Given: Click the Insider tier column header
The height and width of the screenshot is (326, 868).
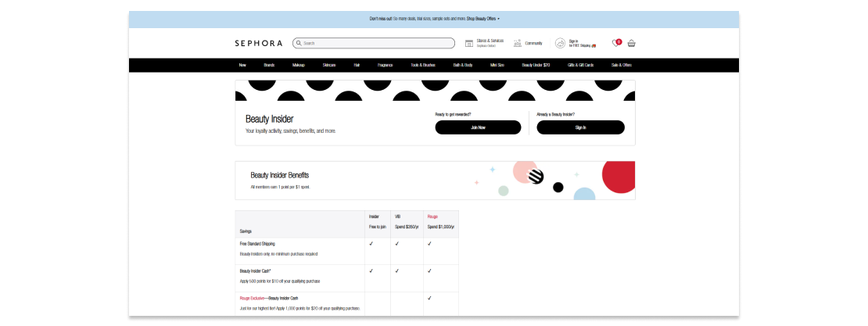Looking at the screenshot, I should (375, 217).
